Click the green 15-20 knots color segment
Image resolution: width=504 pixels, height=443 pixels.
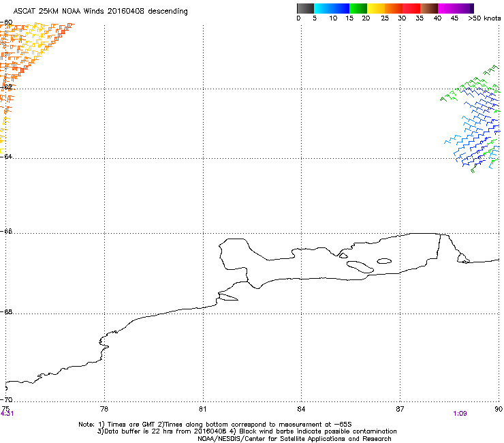tap(358, 8)
